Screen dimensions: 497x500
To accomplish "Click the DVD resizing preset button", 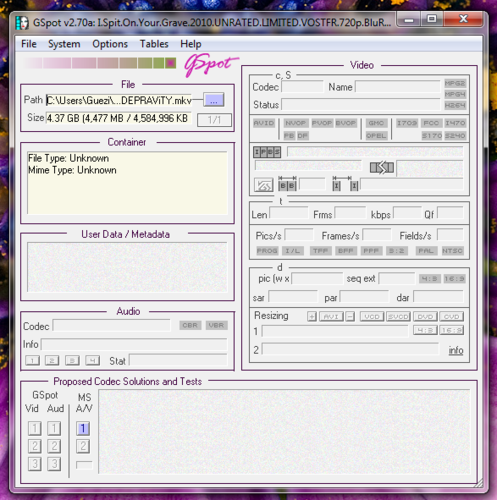I will point(425,316).
